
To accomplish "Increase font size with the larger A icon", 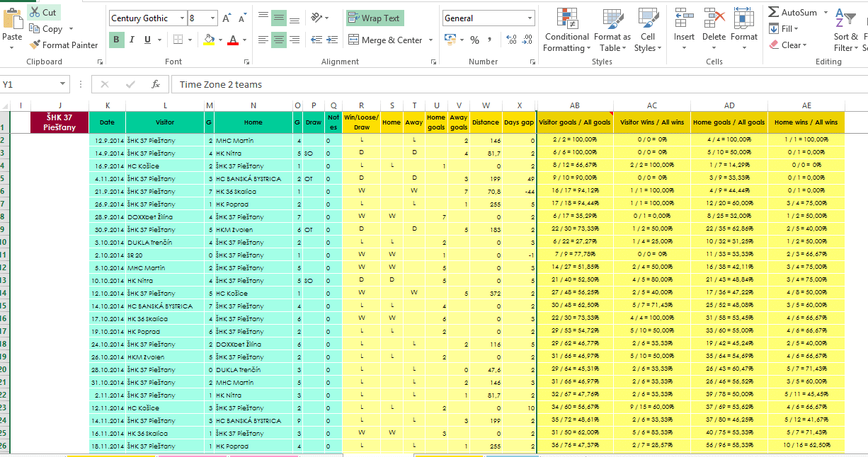I will 227,18.
